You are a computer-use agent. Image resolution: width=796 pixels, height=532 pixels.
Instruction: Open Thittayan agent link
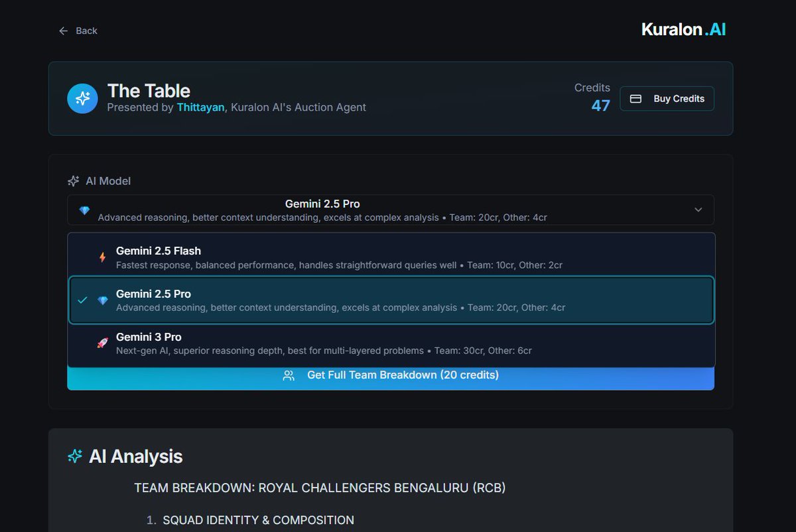tap(200, 107)
